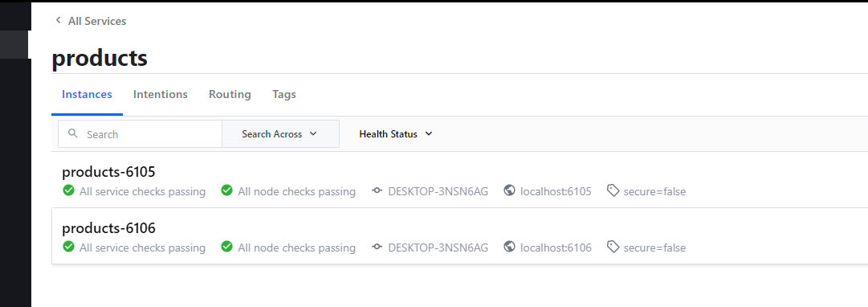The image size is (868, 307).
Task: Click the chevron arrow on Health Status
Action: point(427,134)
